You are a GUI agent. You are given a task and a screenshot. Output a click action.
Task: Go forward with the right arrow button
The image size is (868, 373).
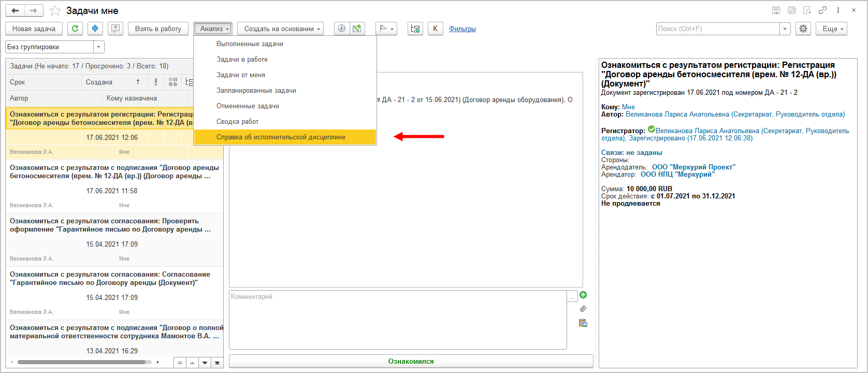click(34, 10)
